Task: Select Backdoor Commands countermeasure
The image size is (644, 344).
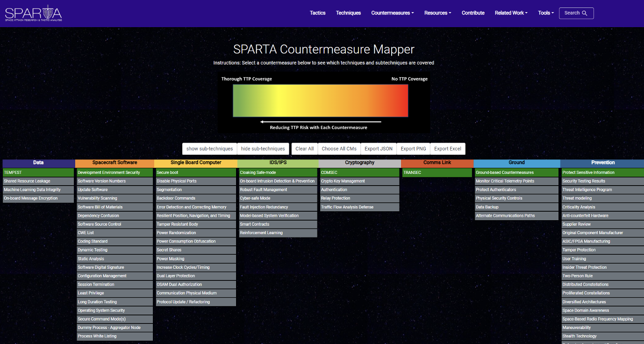Action: coord(196,198)
